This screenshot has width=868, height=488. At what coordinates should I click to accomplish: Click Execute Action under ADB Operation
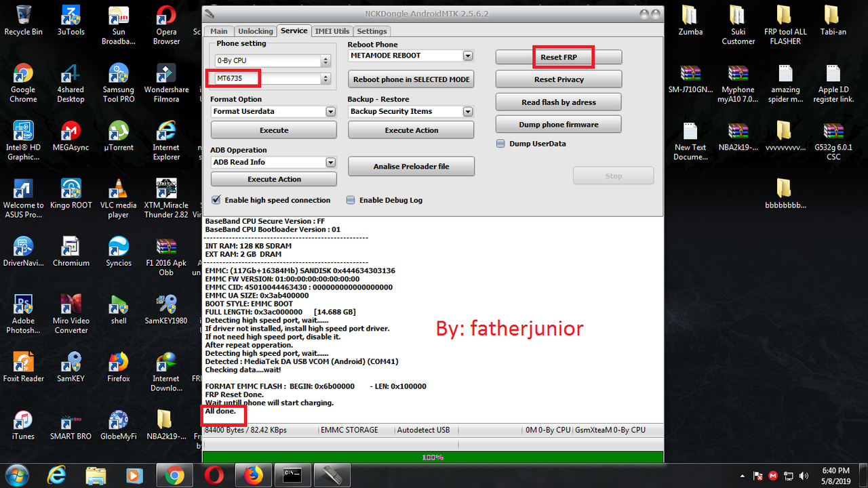pyautogui.click(x=274, y=179)
